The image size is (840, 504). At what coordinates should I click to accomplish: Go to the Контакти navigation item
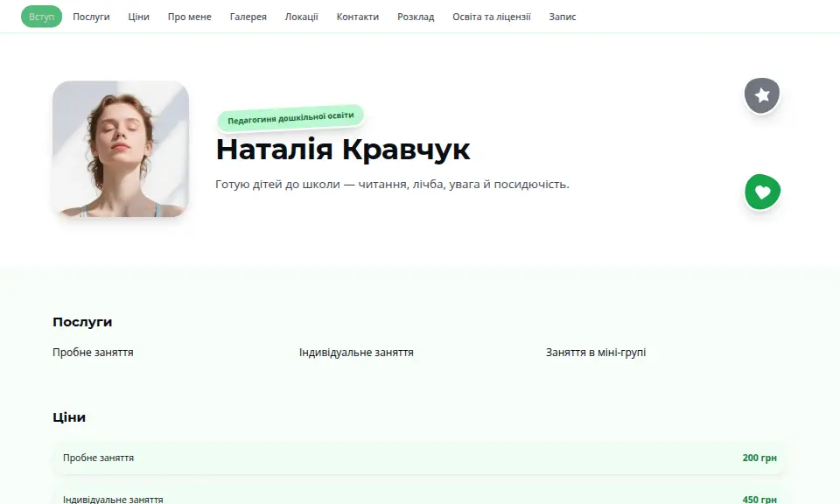pyautogui.click(x=357, y=17)
